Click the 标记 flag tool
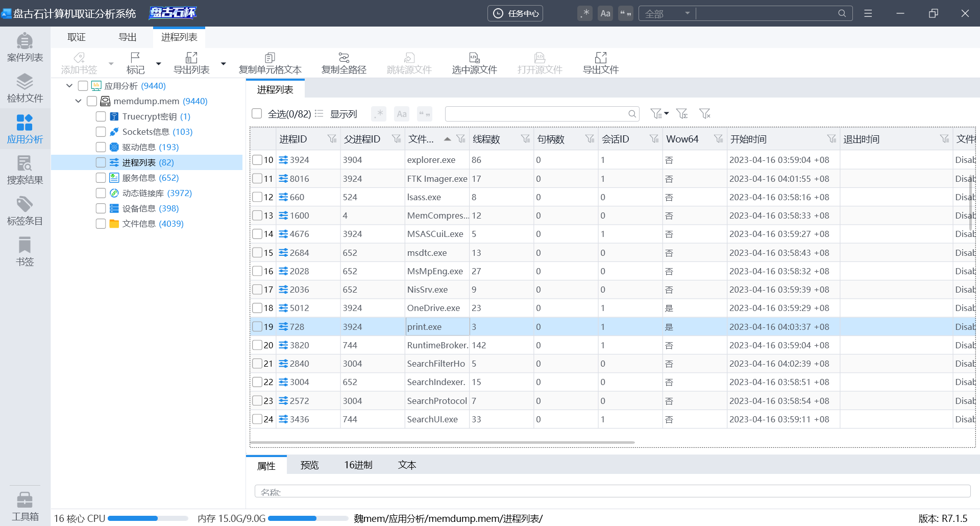 (x=135, y=63)
